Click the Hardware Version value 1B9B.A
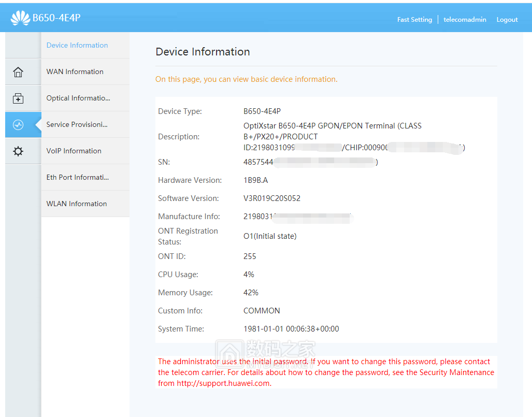Screen dimensions: 532x417 click(x=255, y=180)
